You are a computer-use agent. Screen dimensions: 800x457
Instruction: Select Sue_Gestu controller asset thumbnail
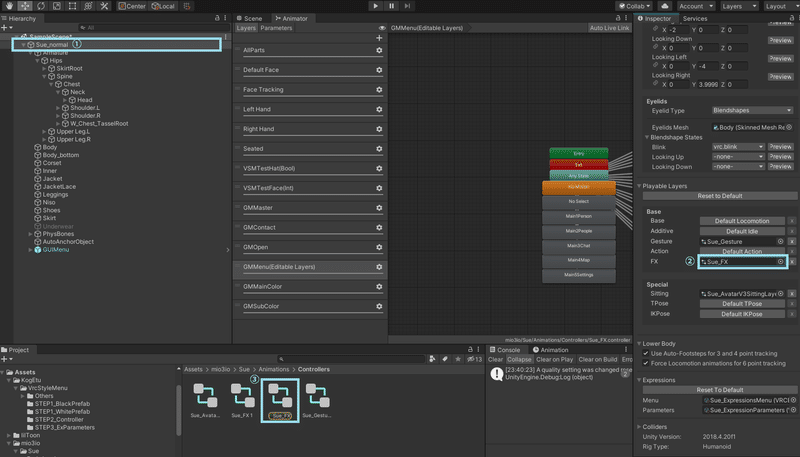point(316,395)
